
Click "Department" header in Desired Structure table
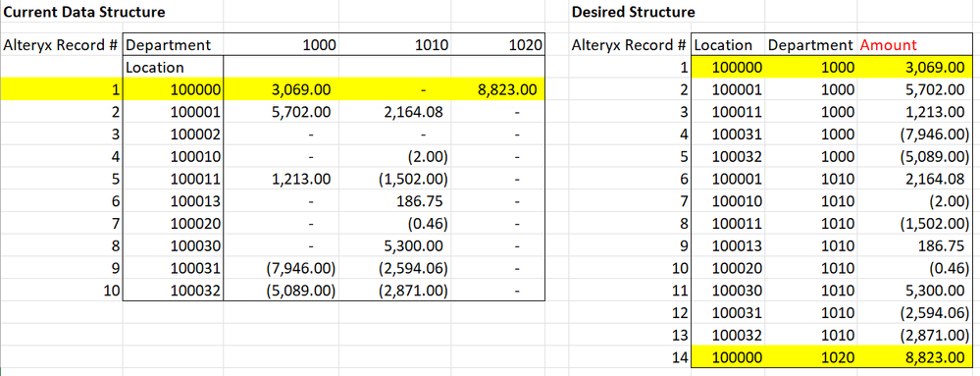(x=810, y=45)
